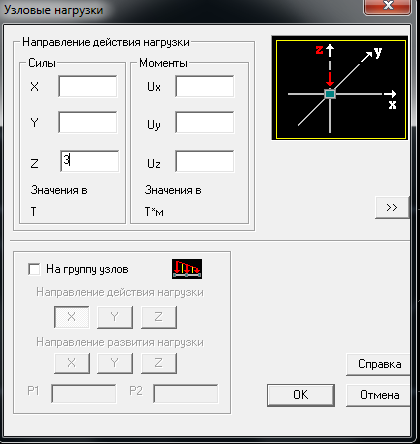The width and height of the screenshot is (420, 444).
Task: Click the 'Узловые нагрузки' title text
Action: click(x=53, y=10)
